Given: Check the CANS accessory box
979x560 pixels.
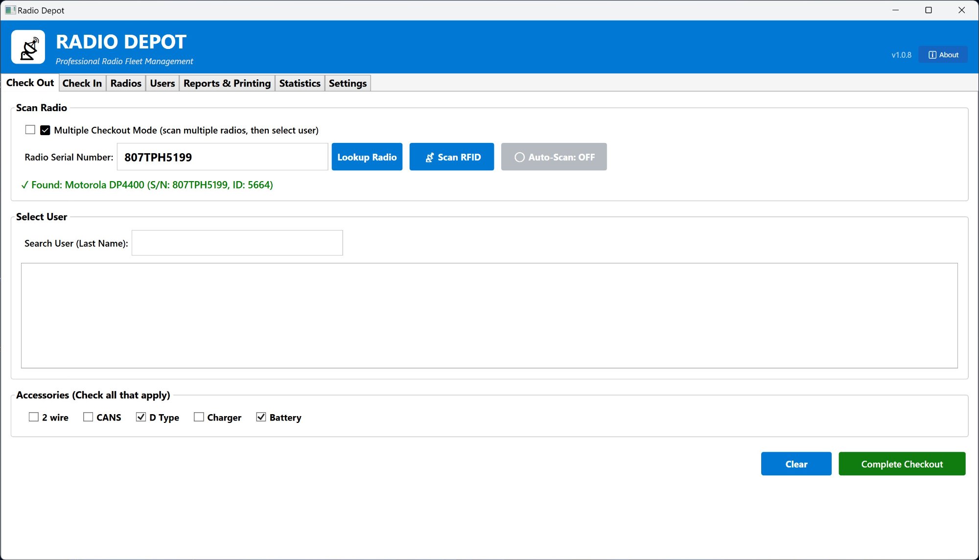Looking at the screenshot, I should coord(88,417).
